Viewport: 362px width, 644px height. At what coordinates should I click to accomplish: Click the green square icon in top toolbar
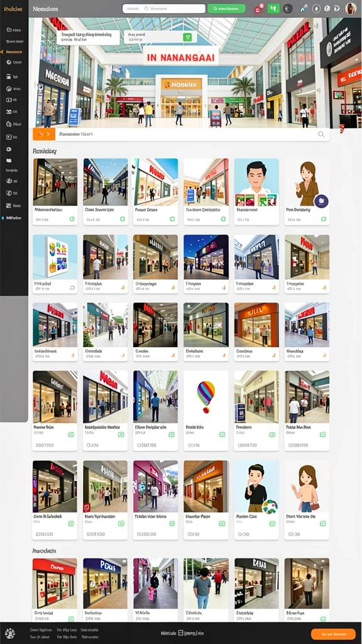tap(273, 8)
